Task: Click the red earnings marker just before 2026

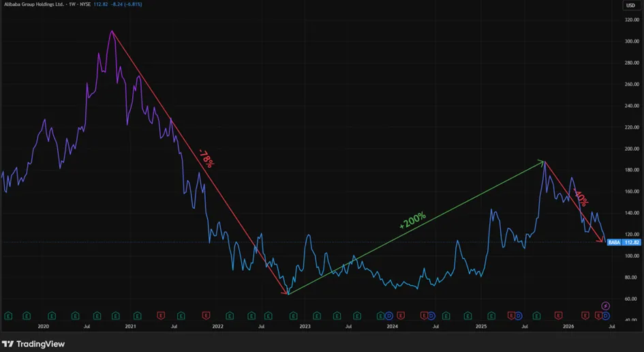Action: pos(558,315)
